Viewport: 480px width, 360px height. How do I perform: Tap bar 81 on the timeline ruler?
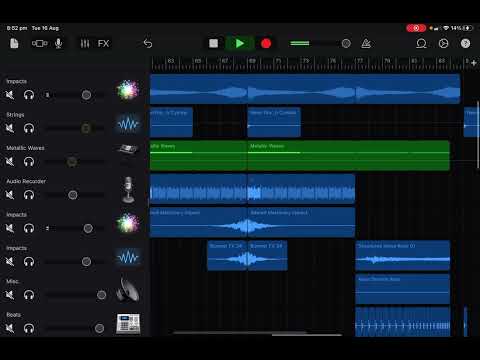pyautogui.click(x=414, y=61)
